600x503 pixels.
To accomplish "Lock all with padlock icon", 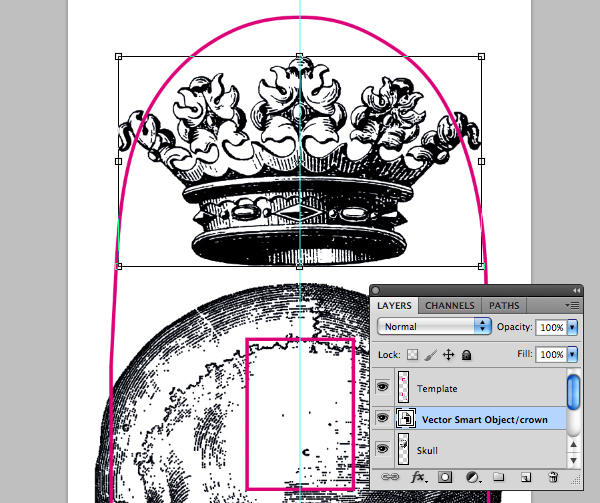I will [466, 355].
